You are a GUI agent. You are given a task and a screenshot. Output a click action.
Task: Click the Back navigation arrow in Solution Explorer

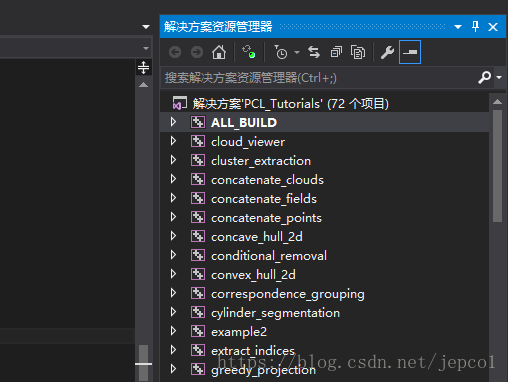(175, 52)
